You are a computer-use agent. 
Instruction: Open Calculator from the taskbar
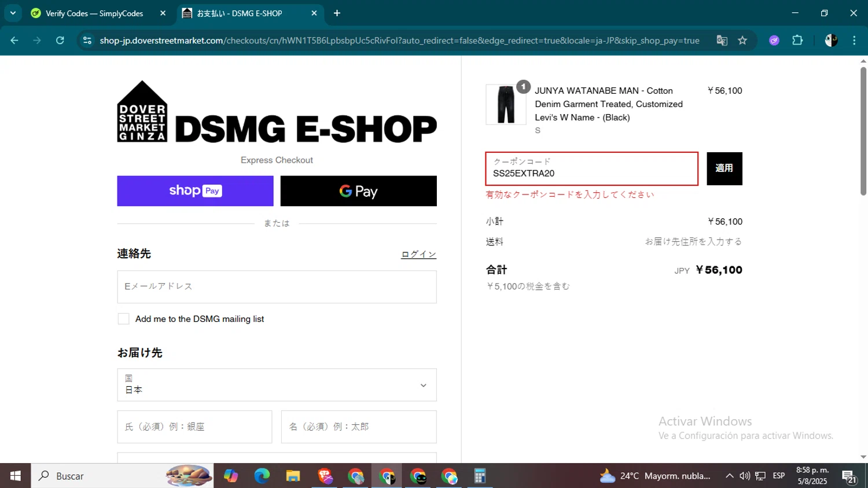click(480, 476)
